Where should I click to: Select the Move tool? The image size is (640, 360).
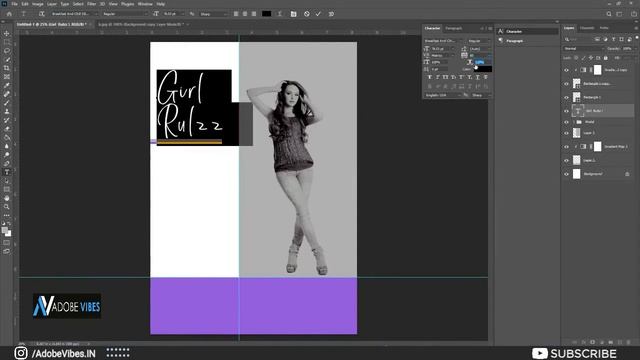pyautogui.click(x=7, y=33)
